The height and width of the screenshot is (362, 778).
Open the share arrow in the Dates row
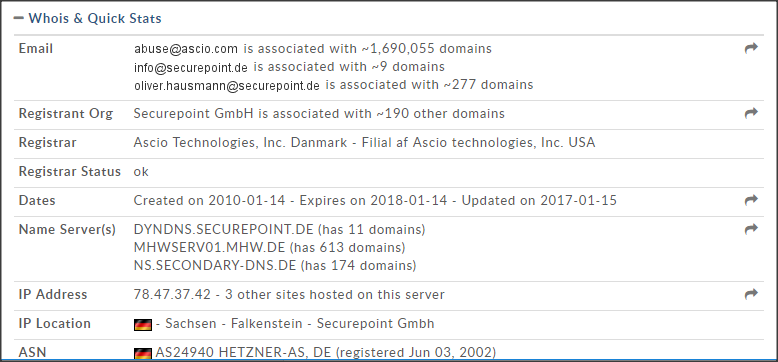751,200
